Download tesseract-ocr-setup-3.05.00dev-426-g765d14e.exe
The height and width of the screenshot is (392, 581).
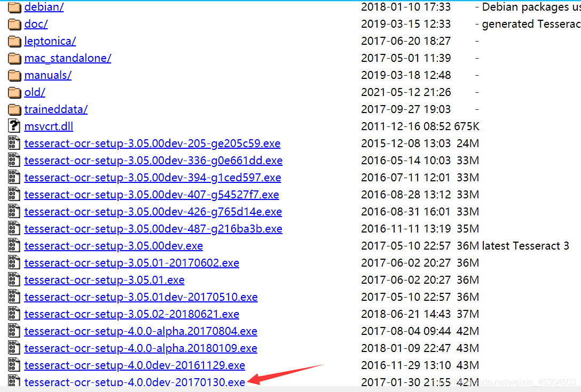(153, 211)
